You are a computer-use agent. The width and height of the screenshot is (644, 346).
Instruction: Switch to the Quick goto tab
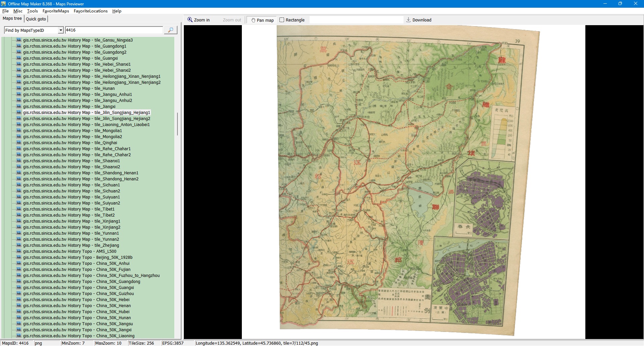[x=36, y=19]
